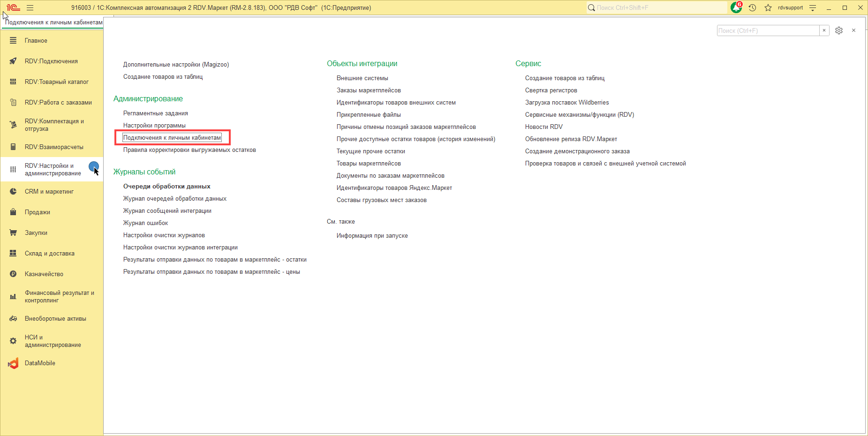The height and width of the screenshot is (436, 868).
Task: Select RDV:Настройки и администрирование section
Action: click(52, 170)
